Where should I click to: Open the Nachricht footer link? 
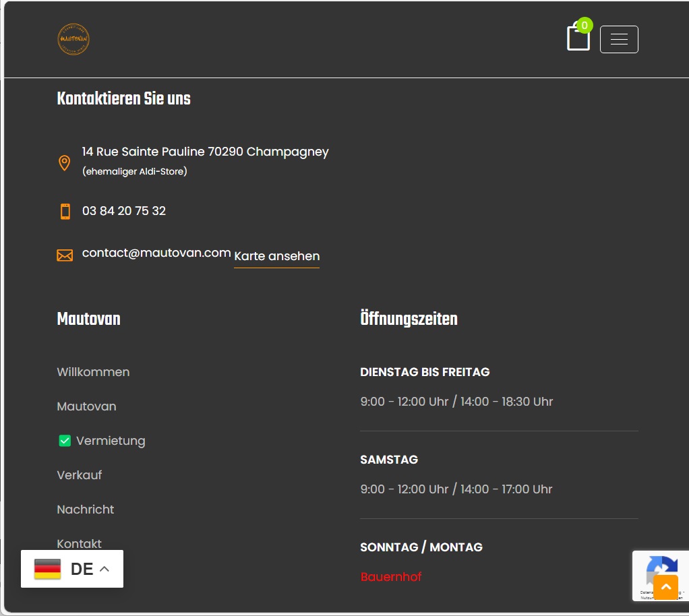point(86,510)
